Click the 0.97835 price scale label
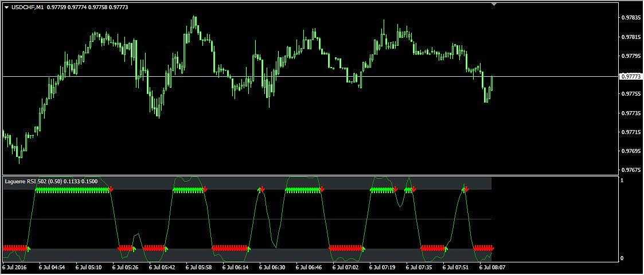 coord(631,18)
